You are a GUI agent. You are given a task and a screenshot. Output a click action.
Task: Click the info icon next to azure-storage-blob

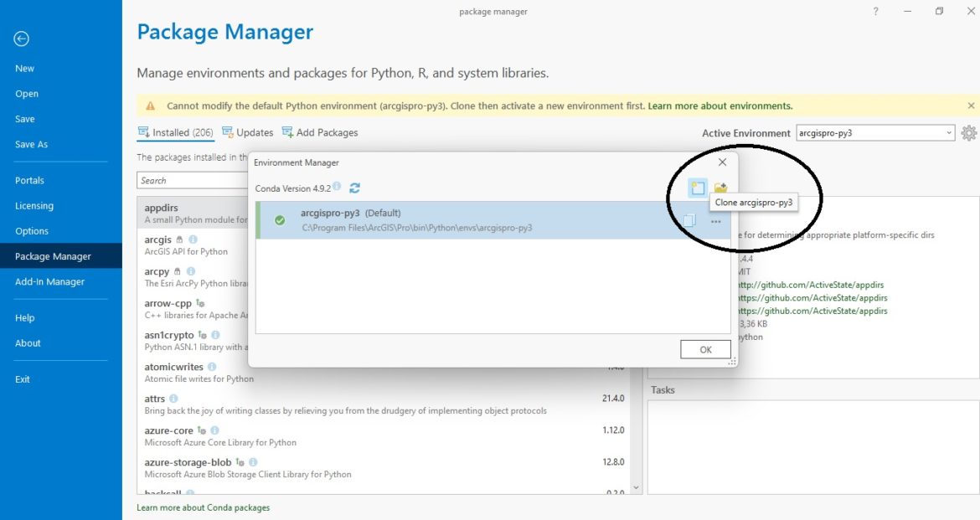click(253, 462)
